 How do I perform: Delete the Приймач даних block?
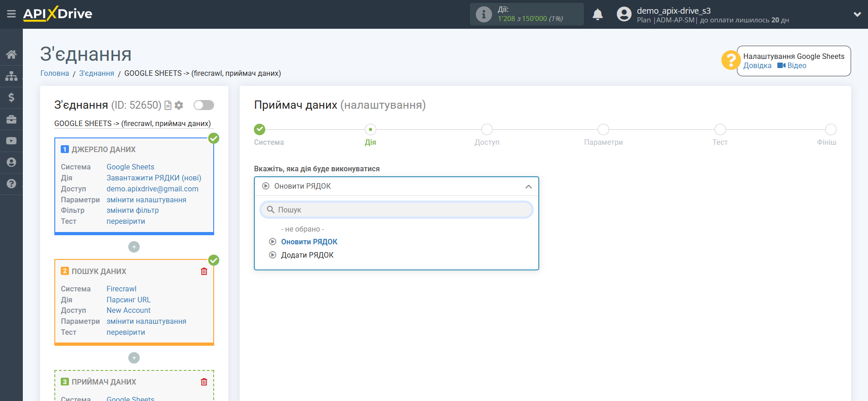pyautogui.click(x=204, y=382)
